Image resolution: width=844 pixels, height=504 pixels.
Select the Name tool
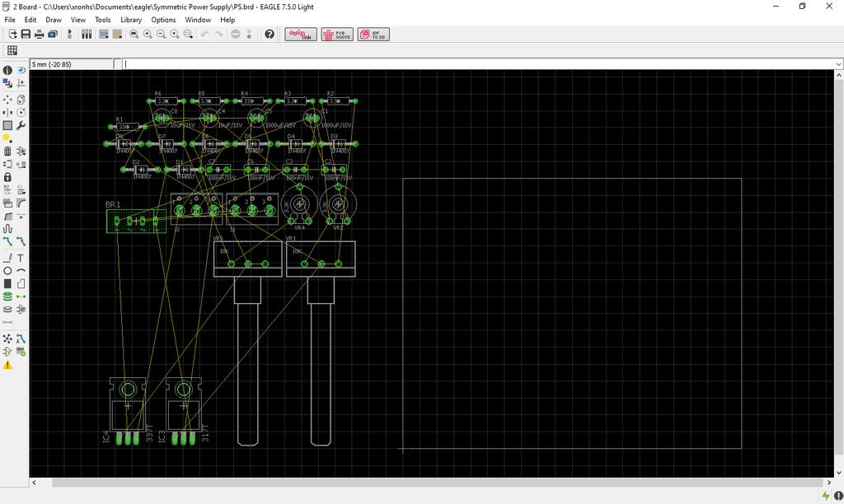coord(7,190)
